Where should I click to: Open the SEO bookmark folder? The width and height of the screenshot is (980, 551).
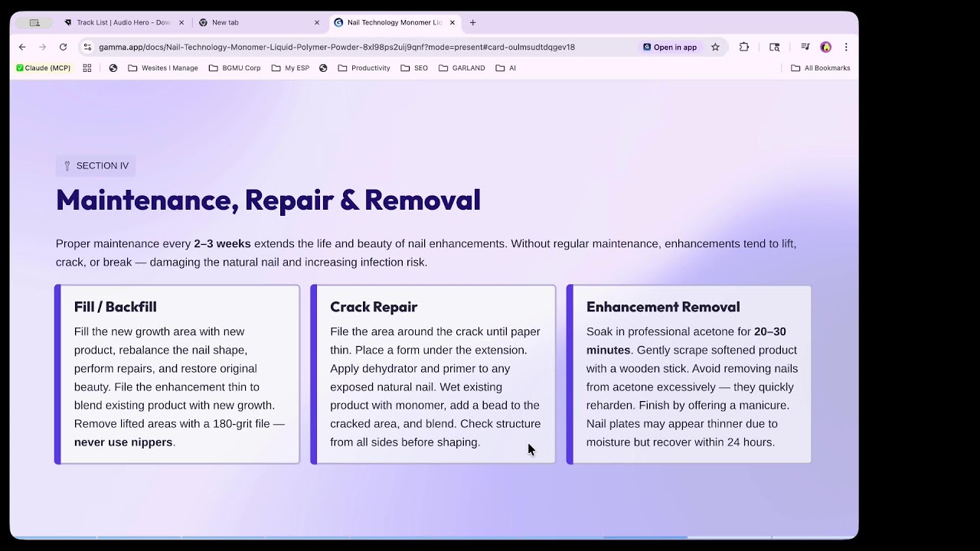414,68
